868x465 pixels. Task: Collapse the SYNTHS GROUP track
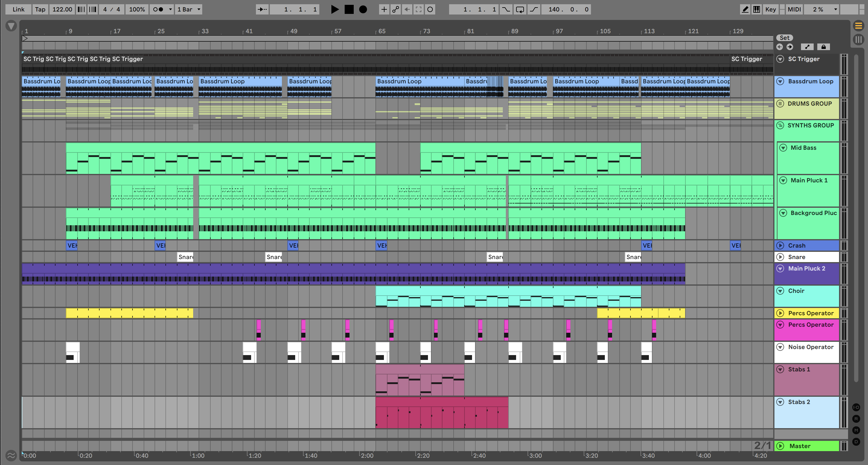(x=780, y=125)
